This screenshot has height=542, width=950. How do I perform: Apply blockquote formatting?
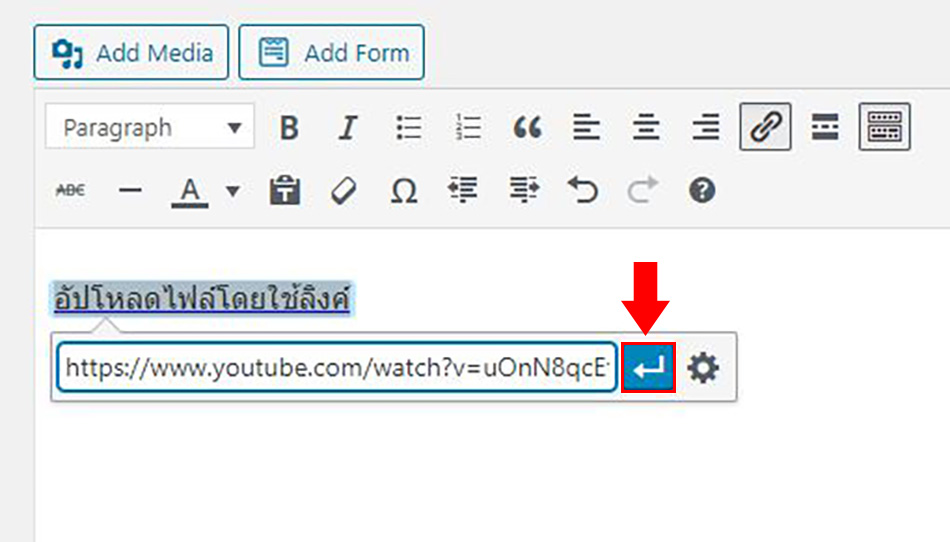(527, 127)
